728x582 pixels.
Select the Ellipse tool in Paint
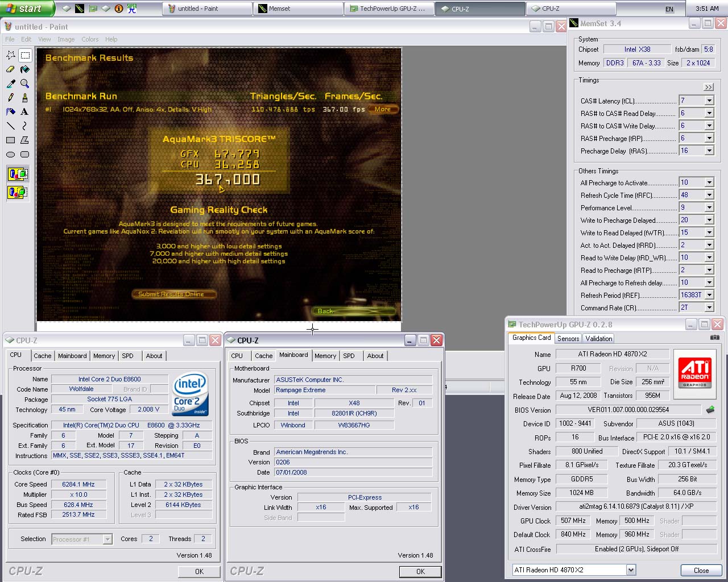click(x=11, y=155)
